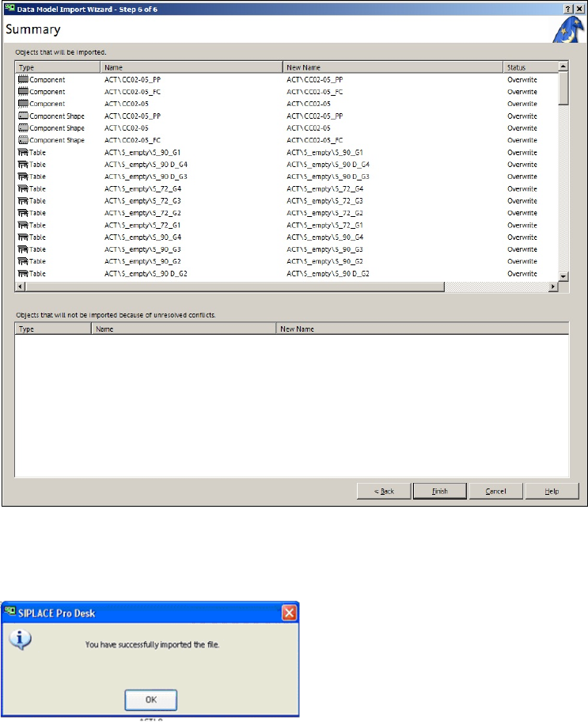Viewport: 588px width, 722px height.
Task: Click the Cancel button
Action: (x=496, y=491)
